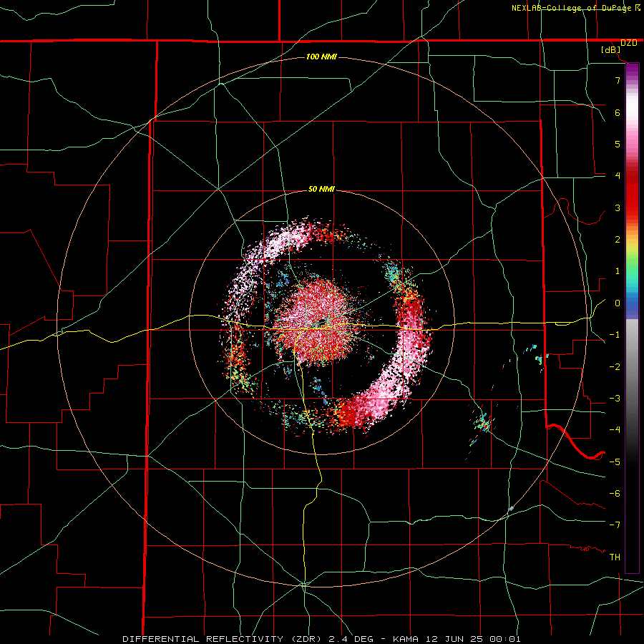Click the 5 value on color scale

coord(618,144)
